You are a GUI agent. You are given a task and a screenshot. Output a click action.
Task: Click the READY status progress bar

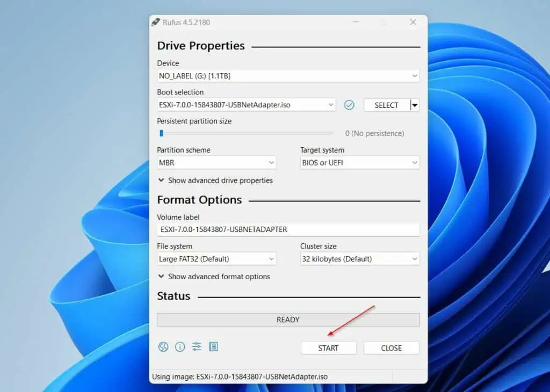288,320
